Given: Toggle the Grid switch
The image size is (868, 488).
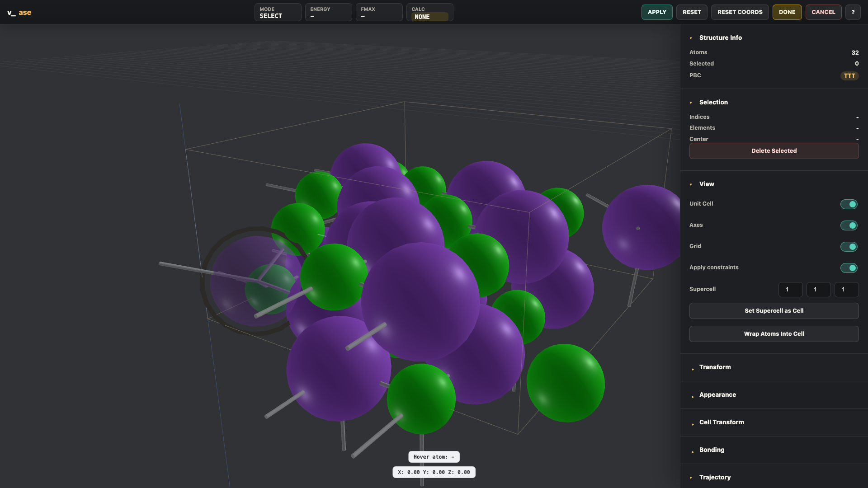Looking at the screenshot, I should coord(849,247).
